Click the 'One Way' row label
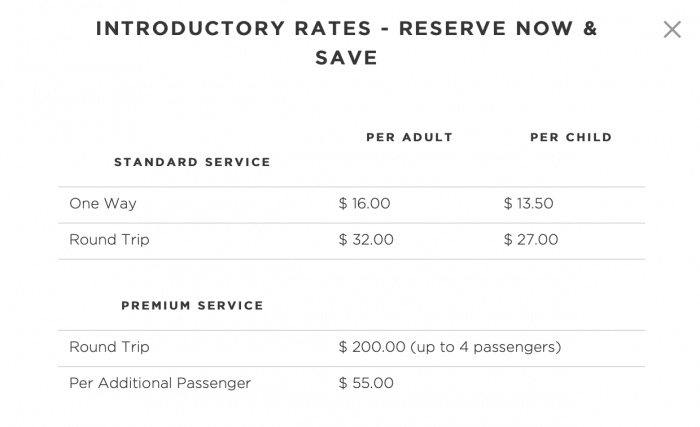This screenshot has height=427, width=700. tap(103, 204)
